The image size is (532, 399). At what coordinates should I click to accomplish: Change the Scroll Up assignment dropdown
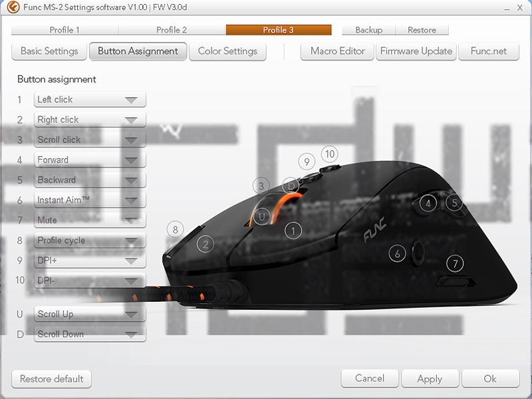(x=90, y=315)
